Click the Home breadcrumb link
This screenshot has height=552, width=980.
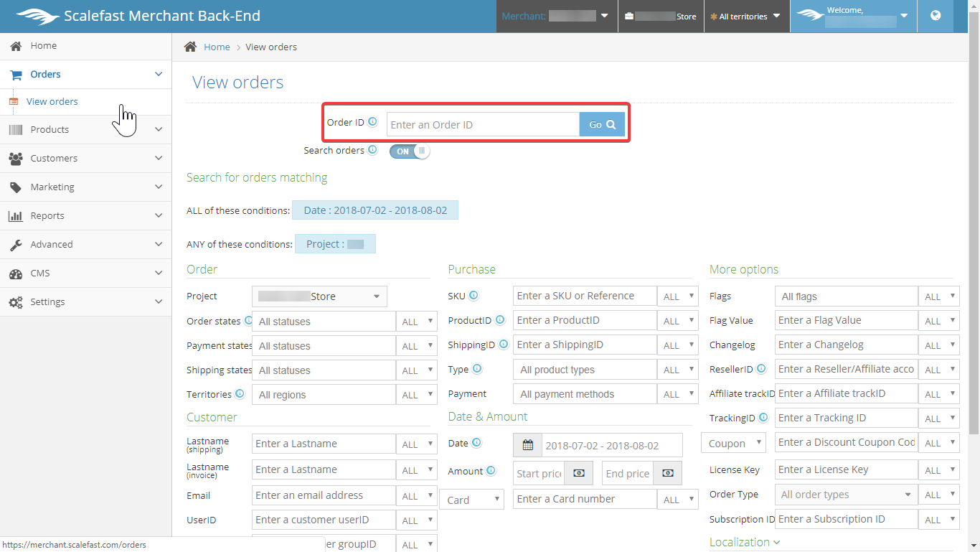coord(217,47)
